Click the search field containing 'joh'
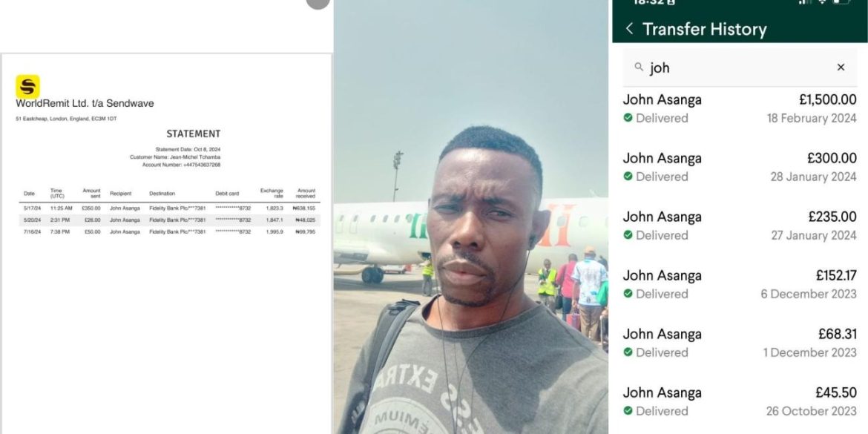The width and height of the screenshot is (868, 434). pos(740,67)
